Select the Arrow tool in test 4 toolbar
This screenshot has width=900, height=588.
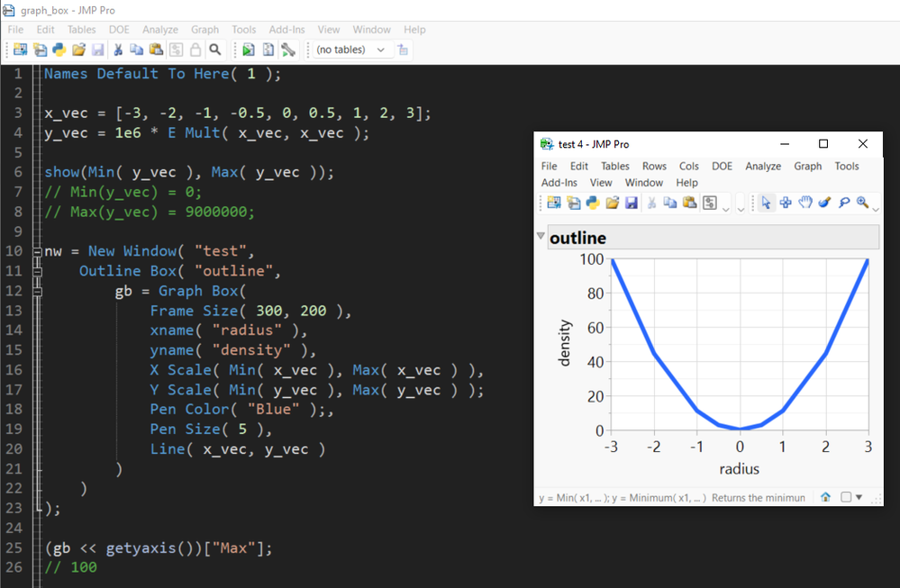pos(766,203)
